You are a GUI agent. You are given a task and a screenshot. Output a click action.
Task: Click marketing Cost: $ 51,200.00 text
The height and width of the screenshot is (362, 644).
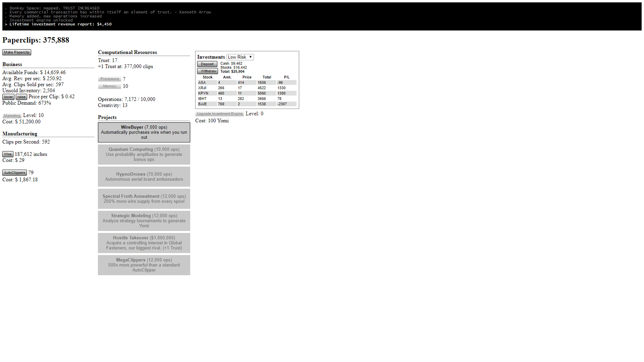click(22, 122)
